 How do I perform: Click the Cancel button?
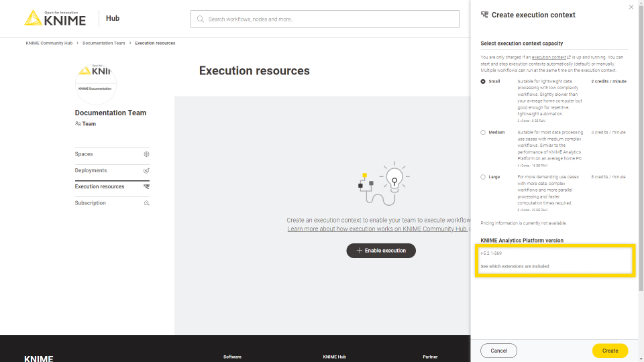pyautogui.click(x=498, y=351)
